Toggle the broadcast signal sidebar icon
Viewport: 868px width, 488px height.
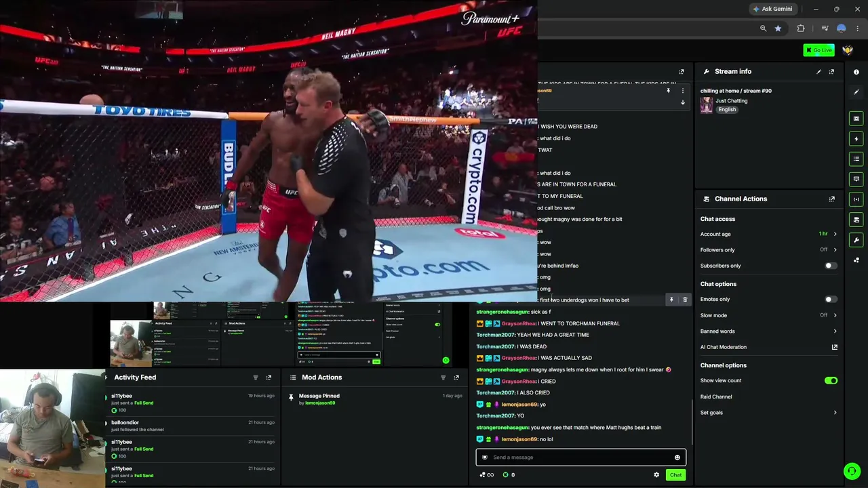[x=856, y=200]
